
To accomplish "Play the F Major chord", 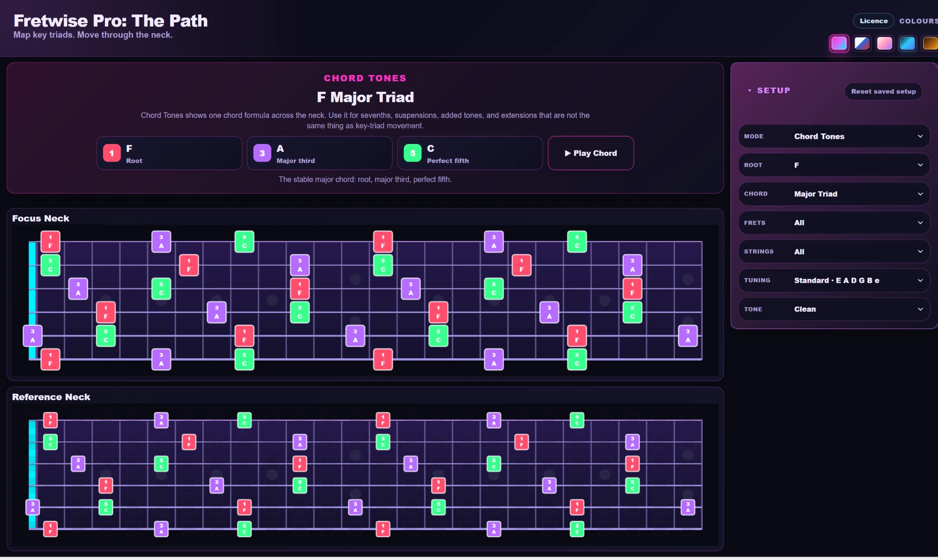I will (591, 153).
